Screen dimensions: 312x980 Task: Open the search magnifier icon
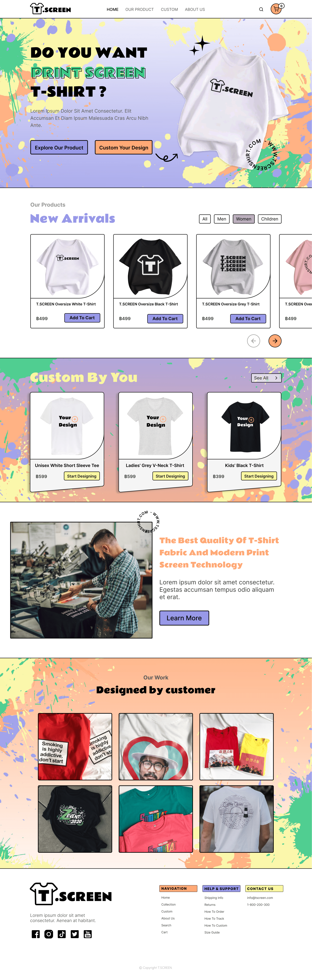click(x=261, y=10)
